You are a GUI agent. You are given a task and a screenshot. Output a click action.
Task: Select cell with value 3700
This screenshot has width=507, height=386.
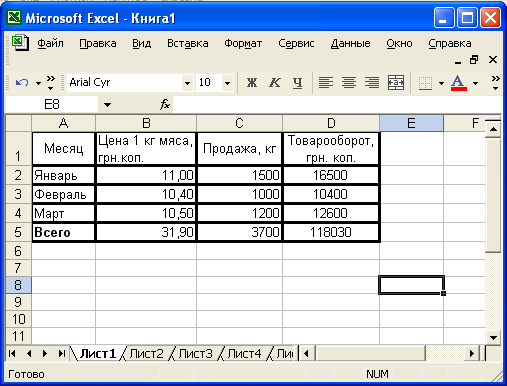(x=239, y=232)
